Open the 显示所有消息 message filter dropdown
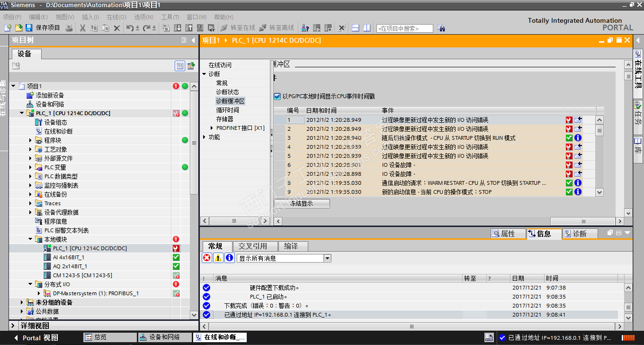 tap(327, 258)
